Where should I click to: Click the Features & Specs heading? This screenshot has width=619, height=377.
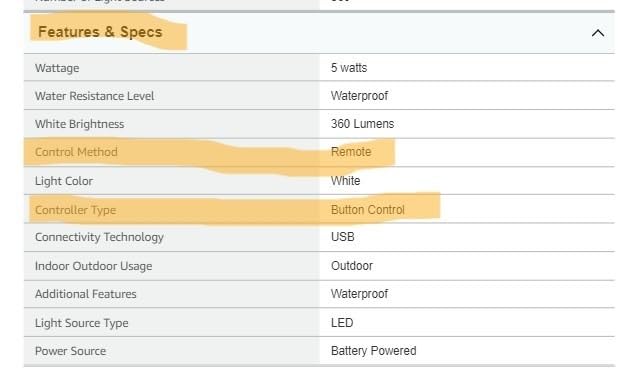pyautogui.click(x=100, y=32)
